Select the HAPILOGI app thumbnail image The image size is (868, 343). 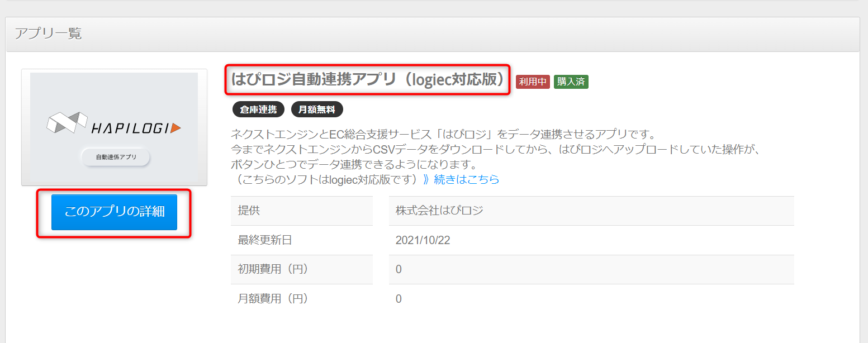pos(114,127)
